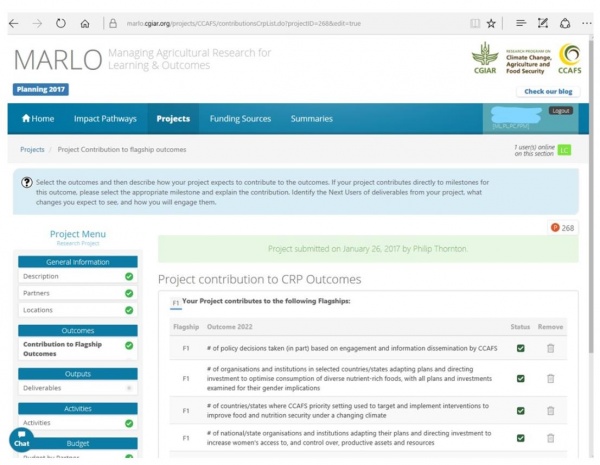Click the CGIAR logo
Image resolution: width=600 pixels, height=465 pixels.
pyautogui.click(x=485, y=59)
